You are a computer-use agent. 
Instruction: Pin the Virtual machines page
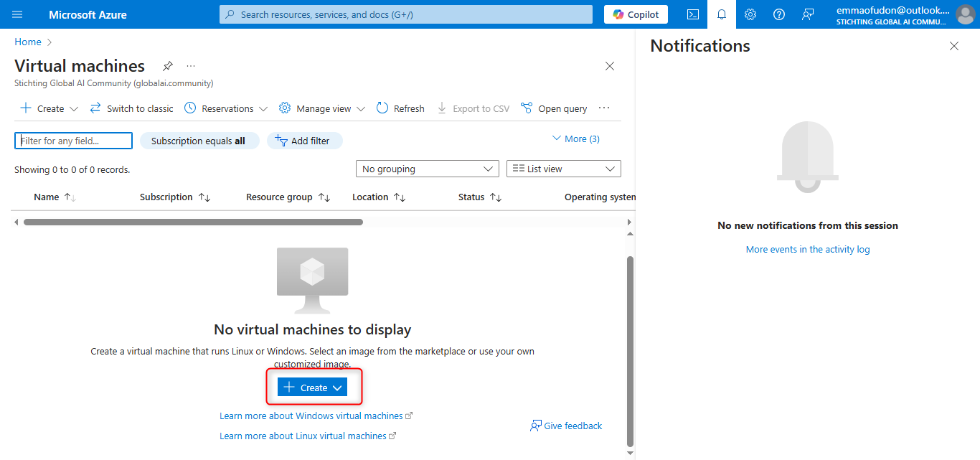(167, 66)
